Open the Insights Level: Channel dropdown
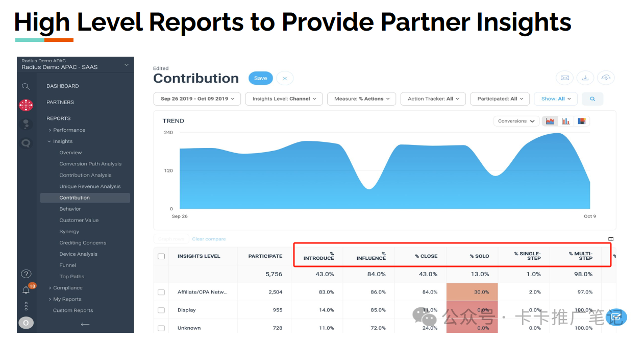 (284, 99)
